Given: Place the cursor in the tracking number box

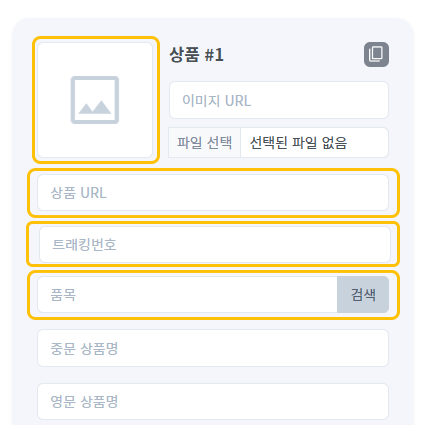Looking at the screenshot, I should pos(215,244).
